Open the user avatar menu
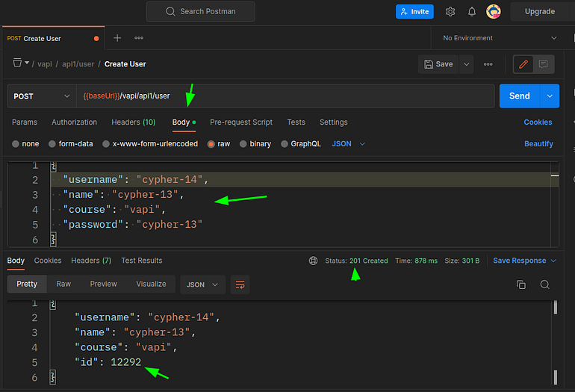 pyautogui.click(x=493, y=12)
